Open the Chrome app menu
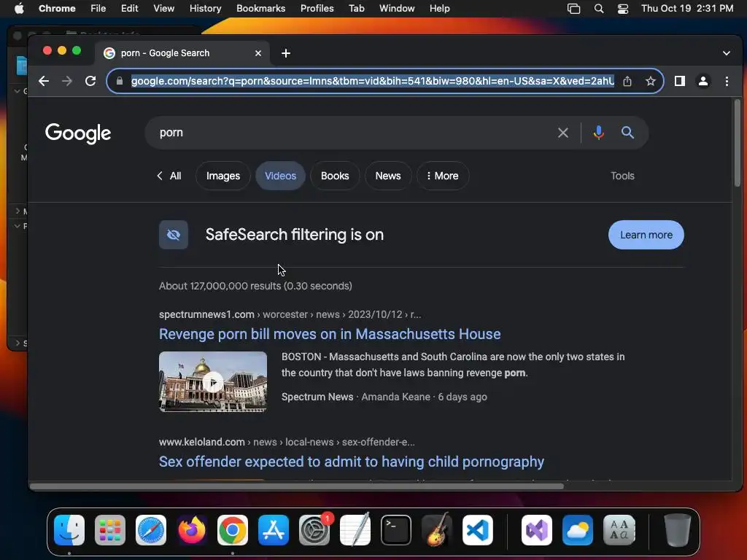 tap(57, 9)
